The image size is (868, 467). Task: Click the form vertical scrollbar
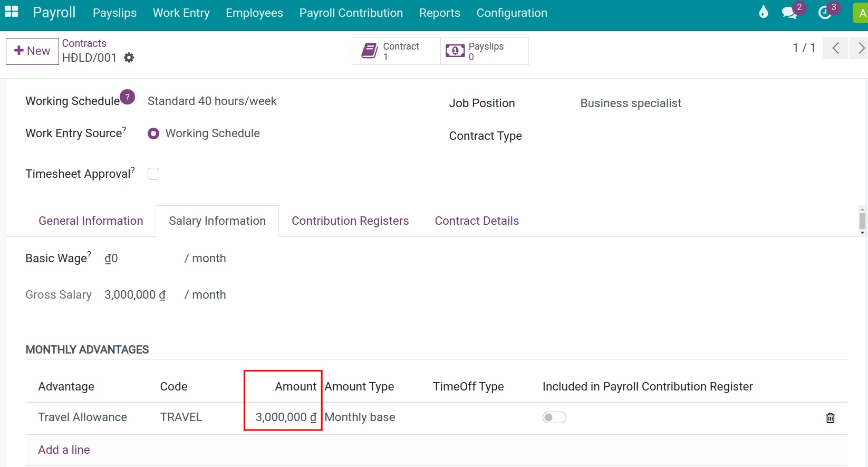tap(862, 221)
